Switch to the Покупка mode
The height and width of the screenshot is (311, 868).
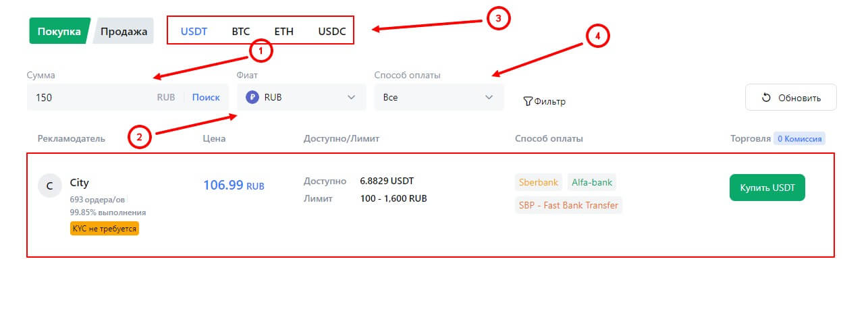[x=59, y=31]
